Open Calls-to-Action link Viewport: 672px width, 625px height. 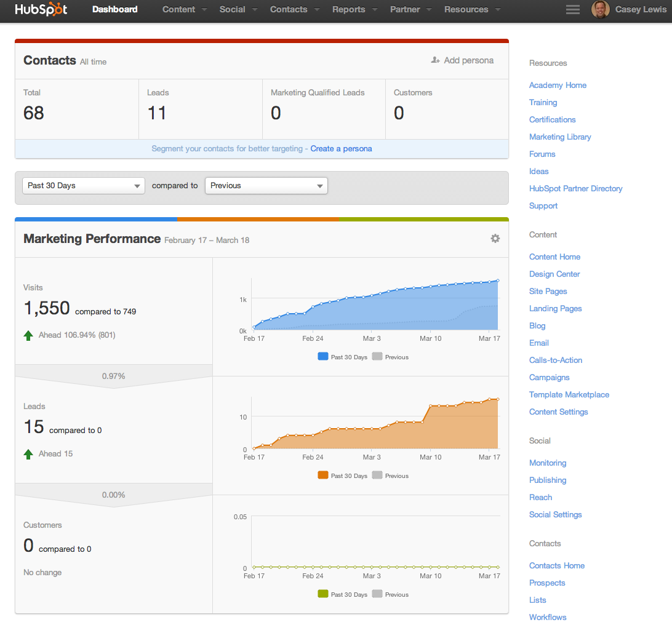coord(556,360)
